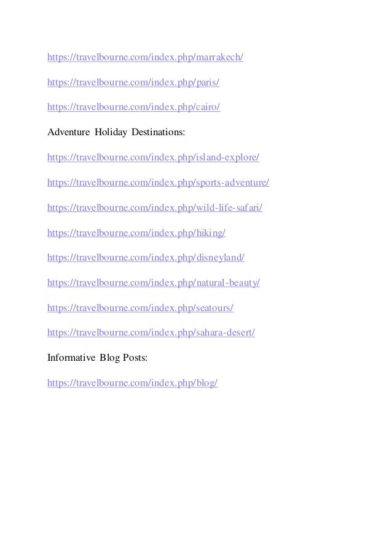Click the word Adventure in heading

point(69,132)
